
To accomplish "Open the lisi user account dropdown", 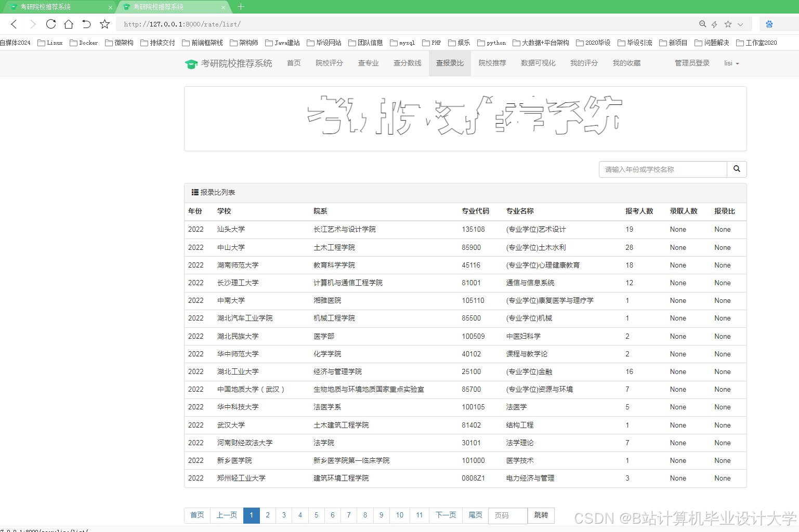I will [731, 63].
